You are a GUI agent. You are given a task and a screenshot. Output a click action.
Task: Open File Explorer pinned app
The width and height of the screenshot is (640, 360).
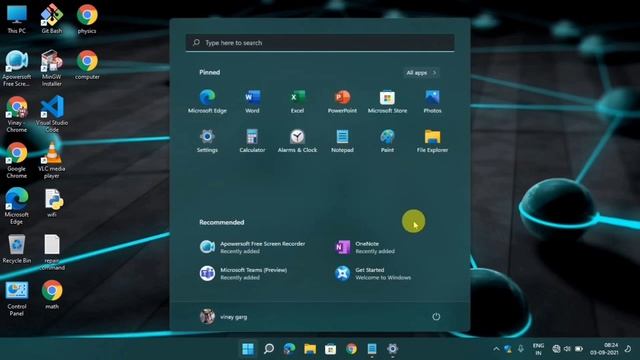432,141
